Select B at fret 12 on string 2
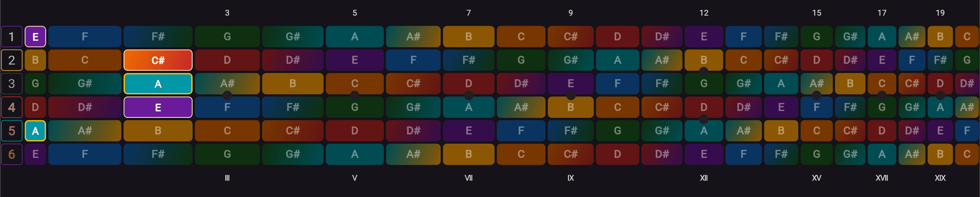Viewport: 980px width, 197px height. 704,60
